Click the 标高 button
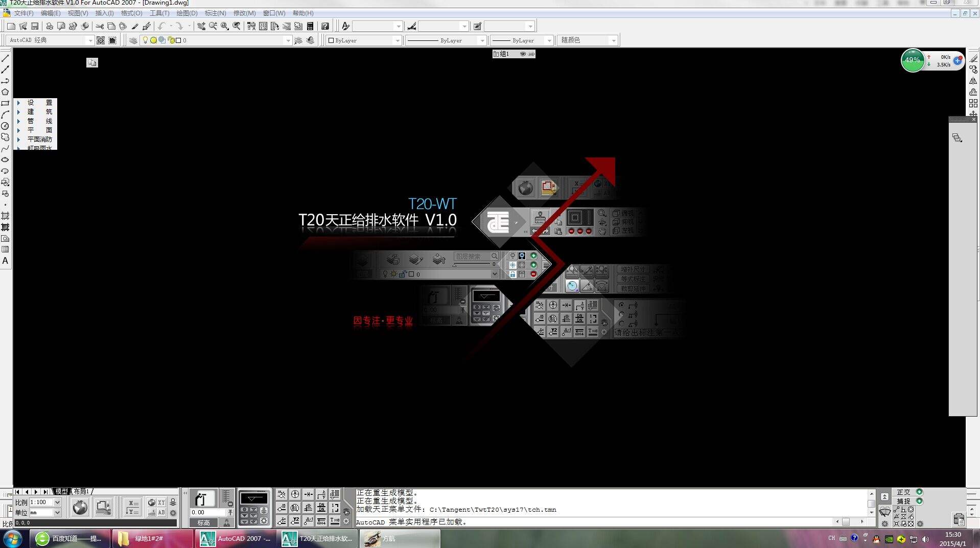The width and height of the screenshot is (980, 548). 204,522
